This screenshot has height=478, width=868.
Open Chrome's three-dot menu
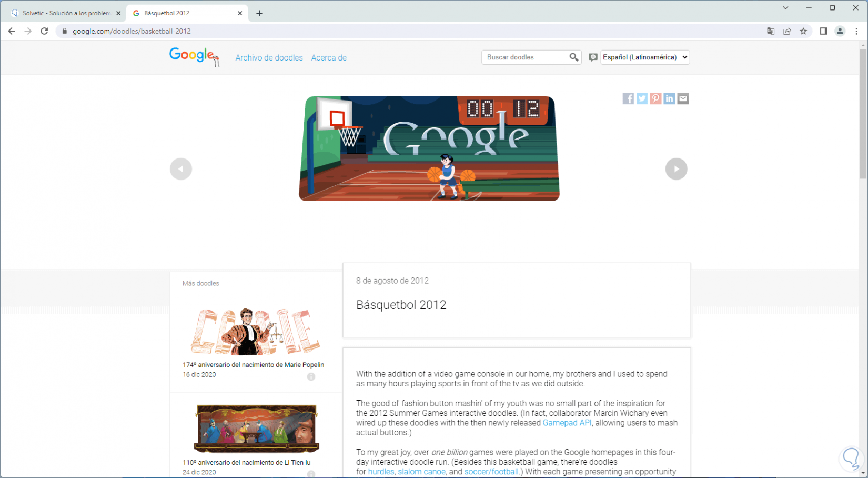pos(856,31)
